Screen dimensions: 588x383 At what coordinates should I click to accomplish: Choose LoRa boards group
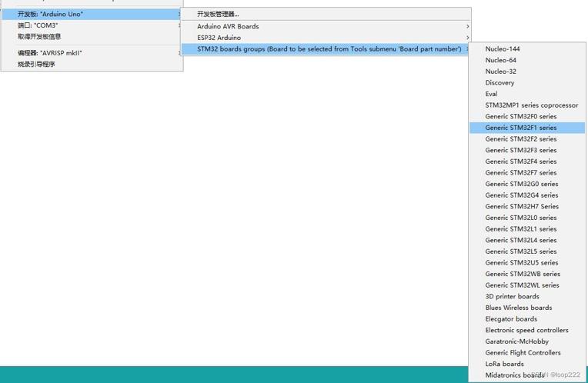tap(527, 364)
